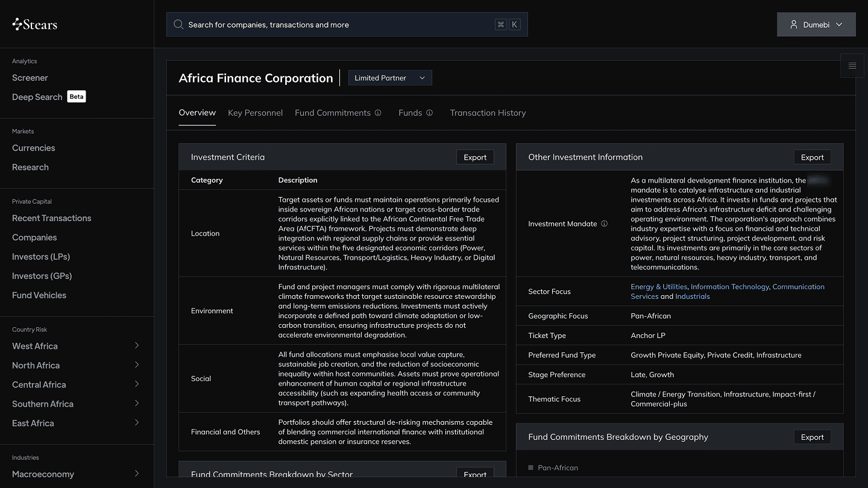Open the Dumebi account dropdown

click(x=816, y=25)
